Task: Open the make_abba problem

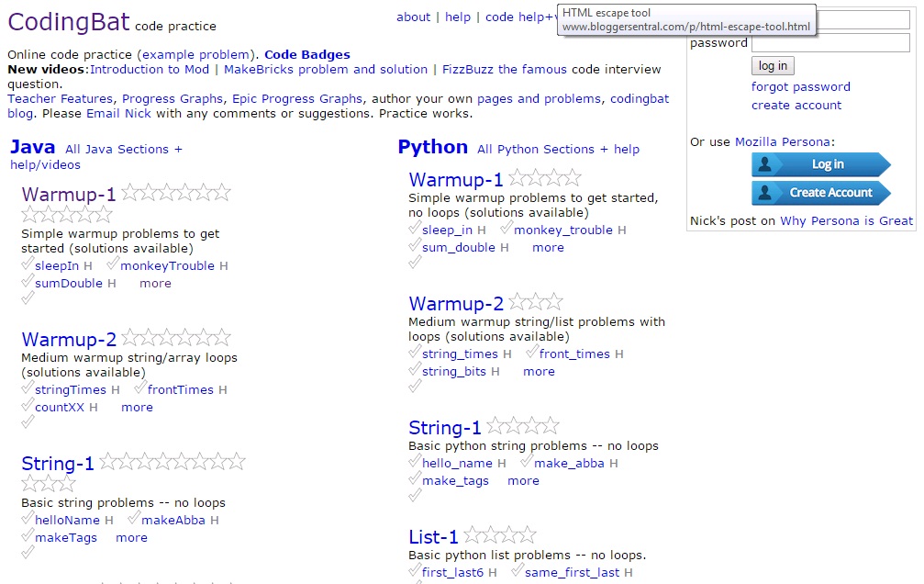Action: point(569,464)
